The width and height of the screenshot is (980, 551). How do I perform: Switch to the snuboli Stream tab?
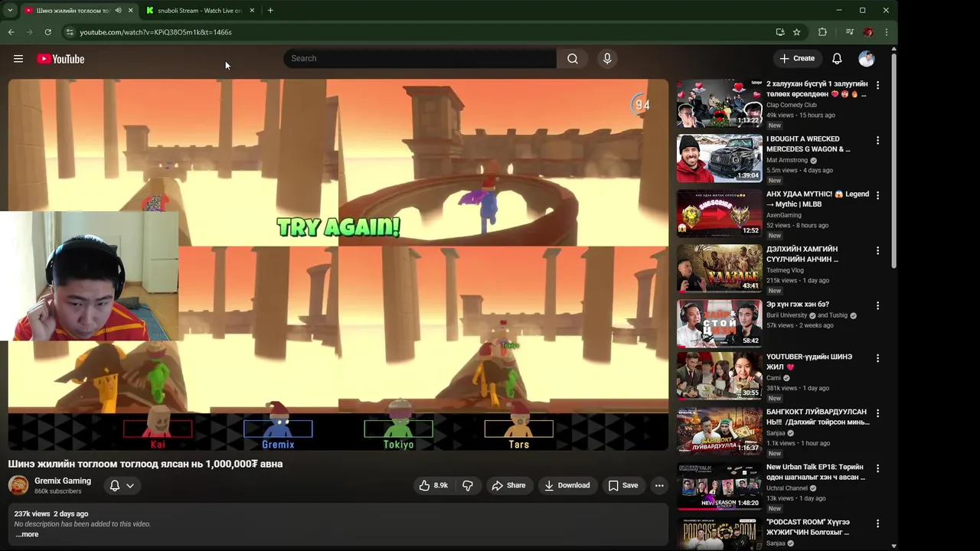pyautogui.click(x=200, y=11)
